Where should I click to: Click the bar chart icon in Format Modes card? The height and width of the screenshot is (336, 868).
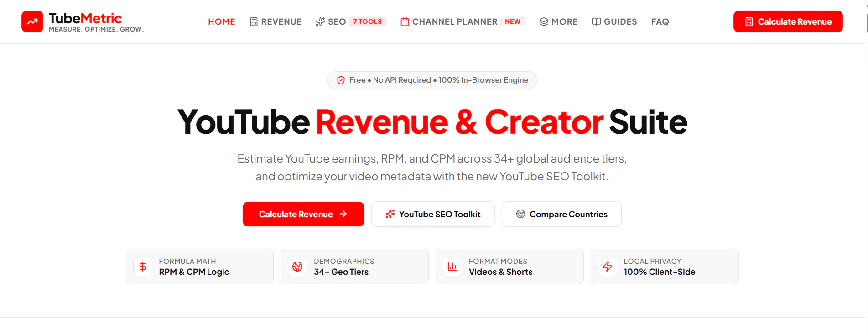(x=452, y=267)
